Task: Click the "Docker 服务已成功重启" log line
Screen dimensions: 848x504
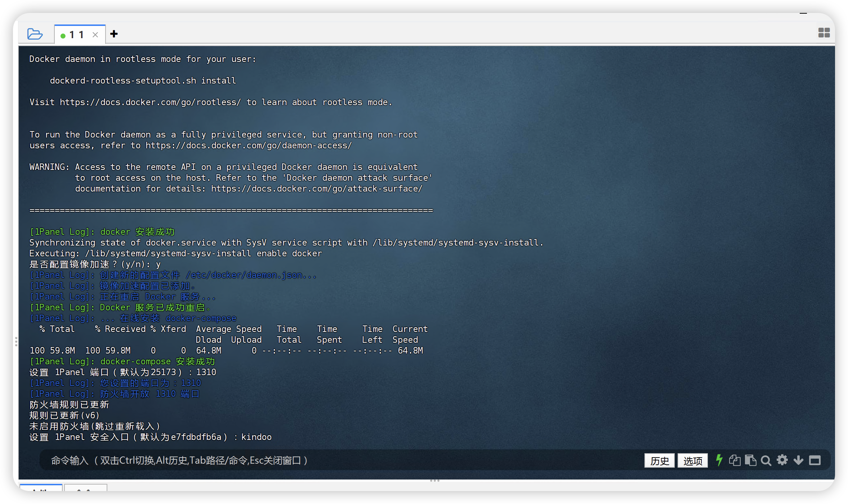Action: (120, 307)
